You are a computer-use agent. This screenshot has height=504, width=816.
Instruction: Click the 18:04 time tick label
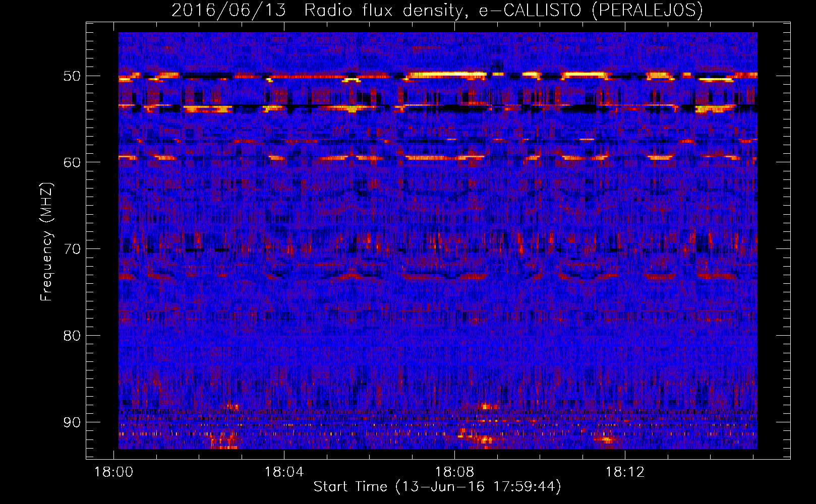coord(284,472)
